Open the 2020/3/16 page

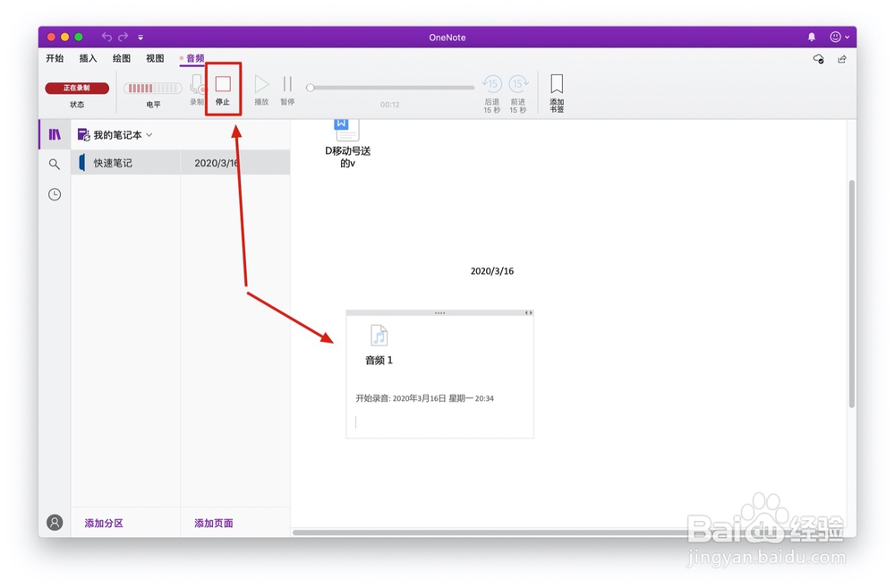pyautogui.click(x=235, y=163)
